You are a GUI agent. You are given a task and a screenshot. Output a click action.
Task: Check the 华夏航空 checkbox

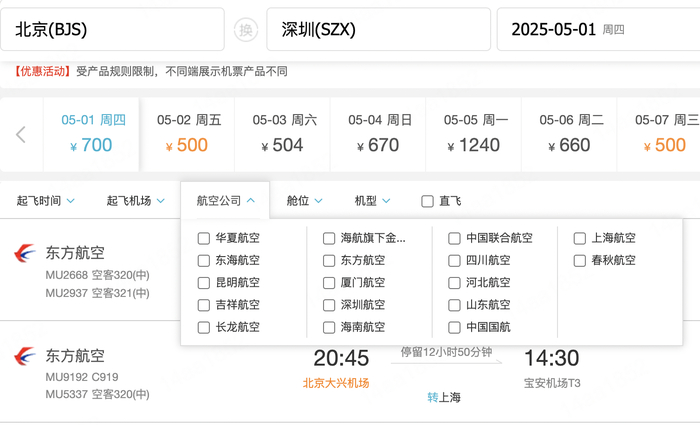(204, 239)
